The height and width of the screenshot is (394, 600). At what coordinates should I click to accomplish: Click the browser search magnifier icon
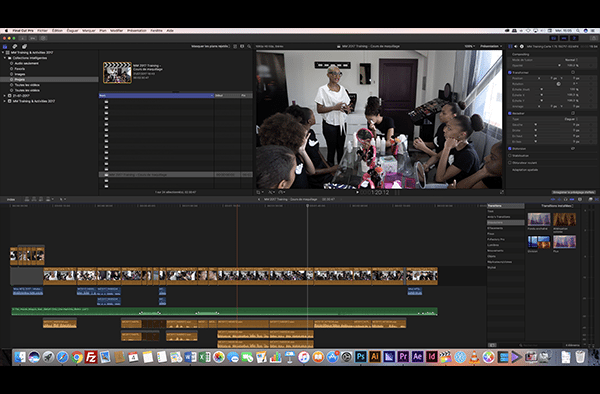[x=249, y=46]
